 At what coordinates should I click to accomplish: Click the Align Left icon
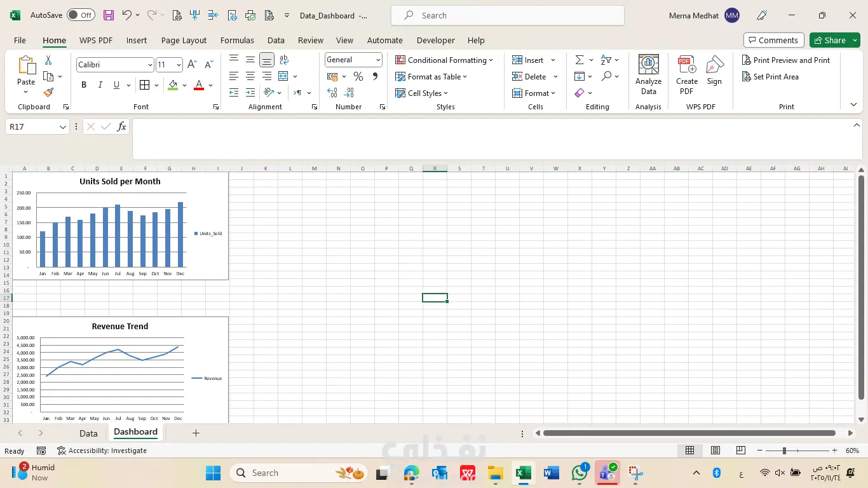pyautogui.click(x=234, y=77)
